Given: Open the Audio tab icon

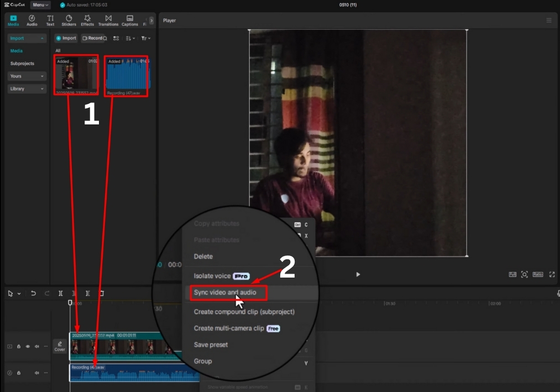Looking at the screenshot, I should (32, 20).
